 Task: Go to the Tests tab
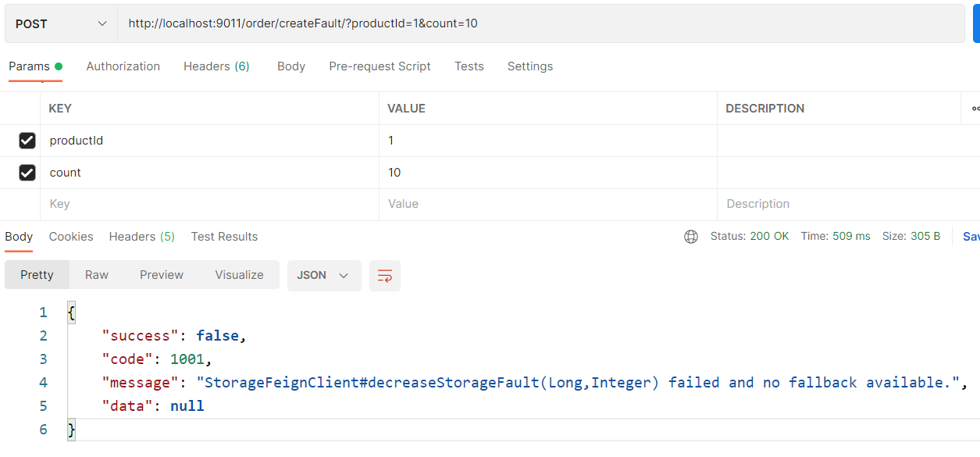pyautogui.click(x=469, y=66)
